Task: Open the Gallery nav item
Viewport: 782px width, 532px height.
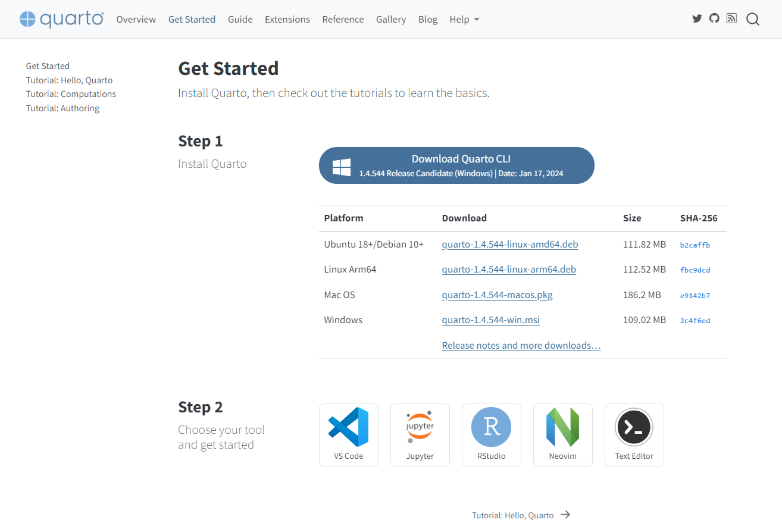Action: pos(391,19)
